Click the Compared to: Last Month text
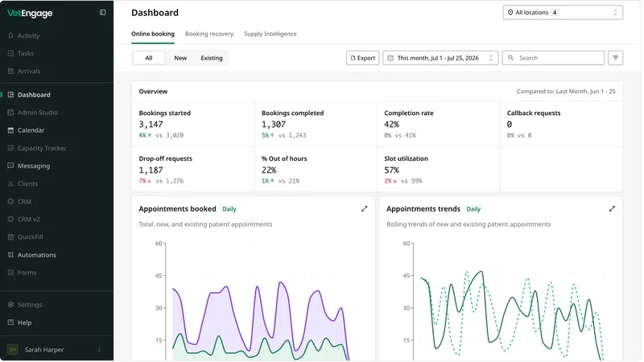 566,92
